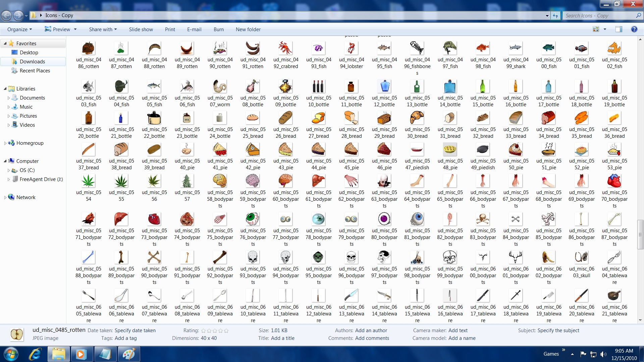
Task: Click the Burn button
Action: click(218, 29)
